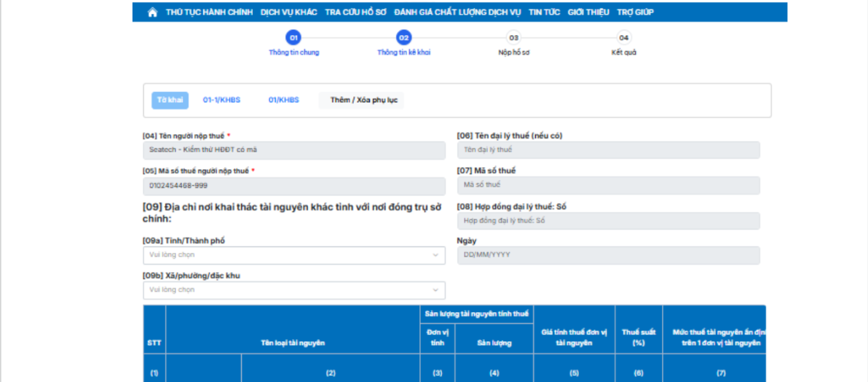Open the Thủ tục hành chính menu
The height and width of the screenshot is (382, 868).
(209, 12)
